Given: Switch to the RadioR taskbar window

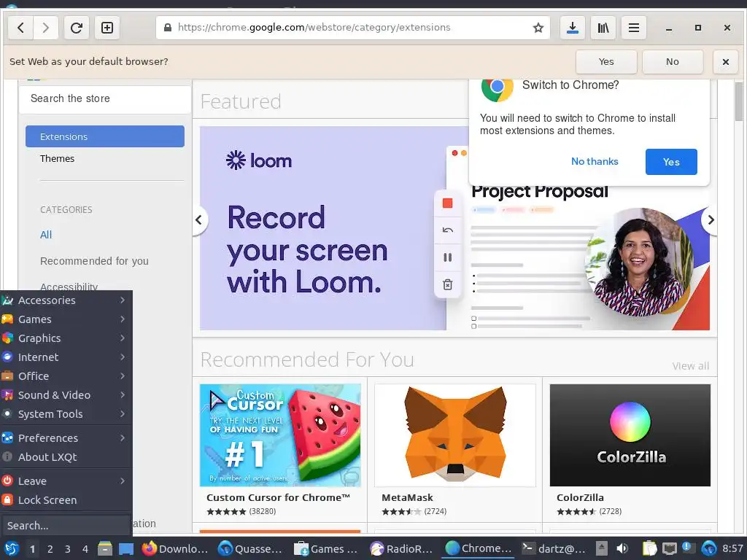Looking at the screenshot, I should click(402, 548).
